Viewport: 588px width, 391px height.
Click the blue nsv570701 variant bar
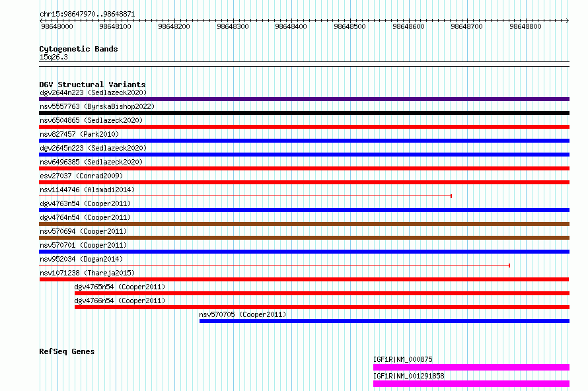pyautogui.click(x=304, y=252)
